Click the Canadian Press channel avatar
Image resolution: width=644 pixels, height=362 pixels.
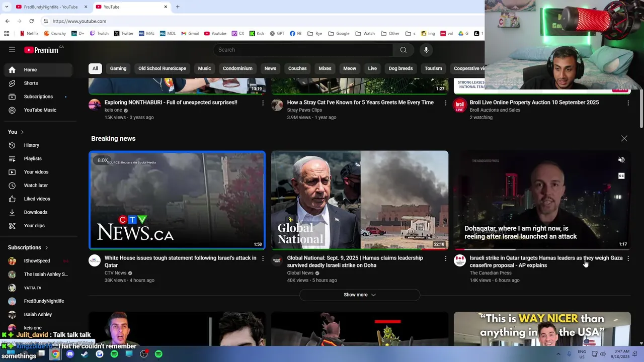(460, 260)
